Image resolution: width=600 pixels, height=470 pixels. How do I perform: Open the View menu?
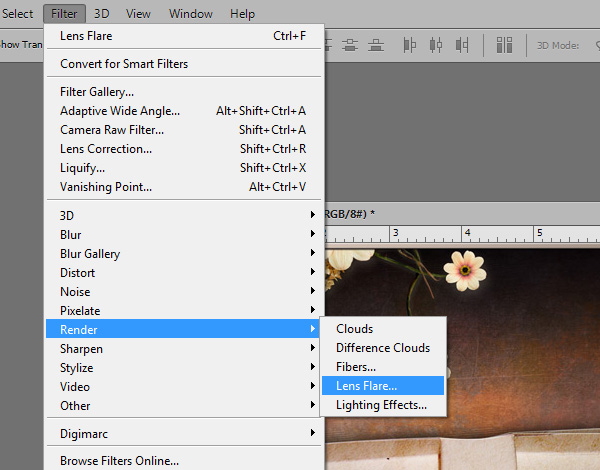click(x=138, y=14)
